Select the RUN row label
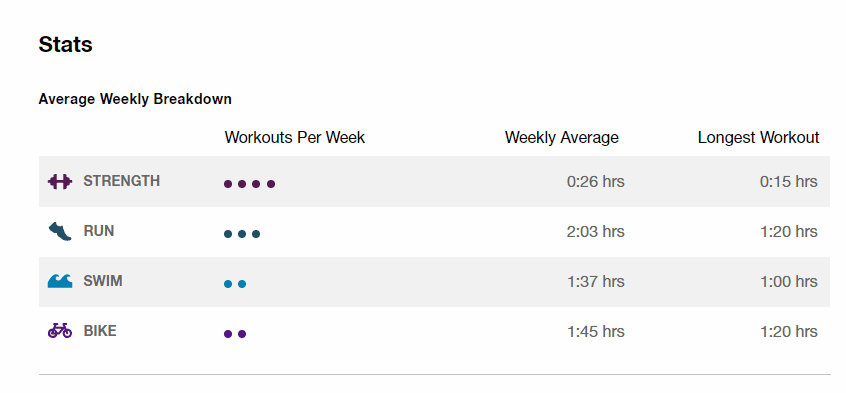 click(99, 231)
